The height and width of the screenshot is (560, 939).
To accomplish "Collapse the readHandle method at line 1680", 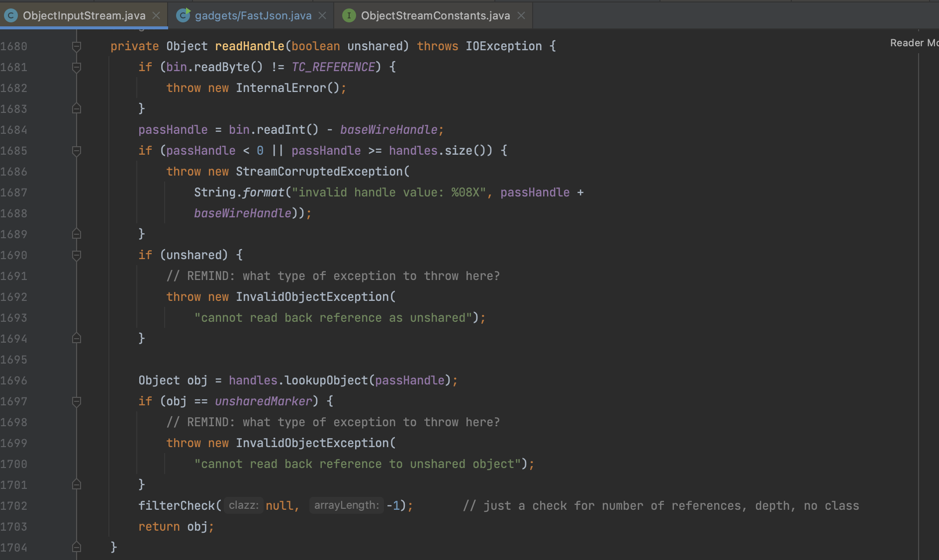I will pos(77,46).
